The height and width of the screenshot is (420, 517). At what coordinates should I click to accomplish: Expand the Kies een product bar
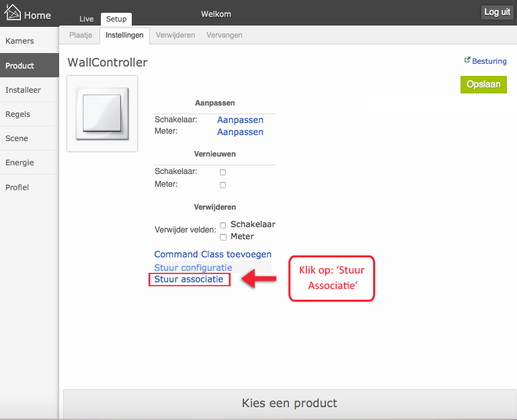point(290,403)
